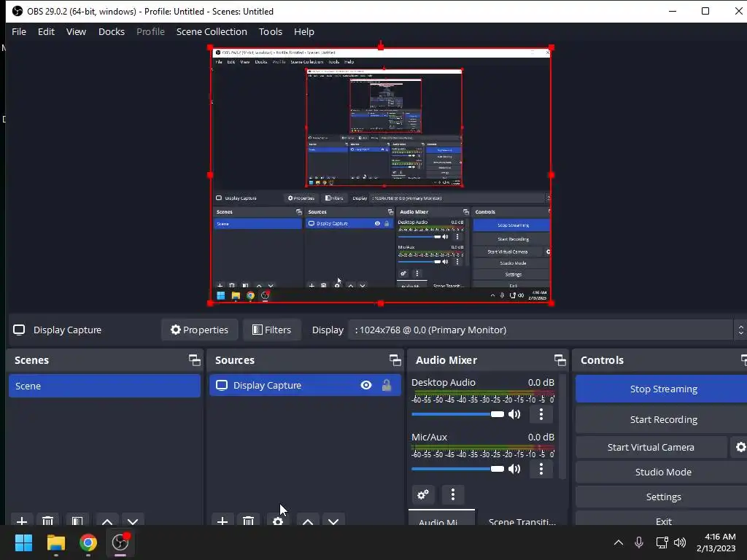Select the Scene item in Scenes list
This screenshot has height=560, width=747.
point(104,386)
